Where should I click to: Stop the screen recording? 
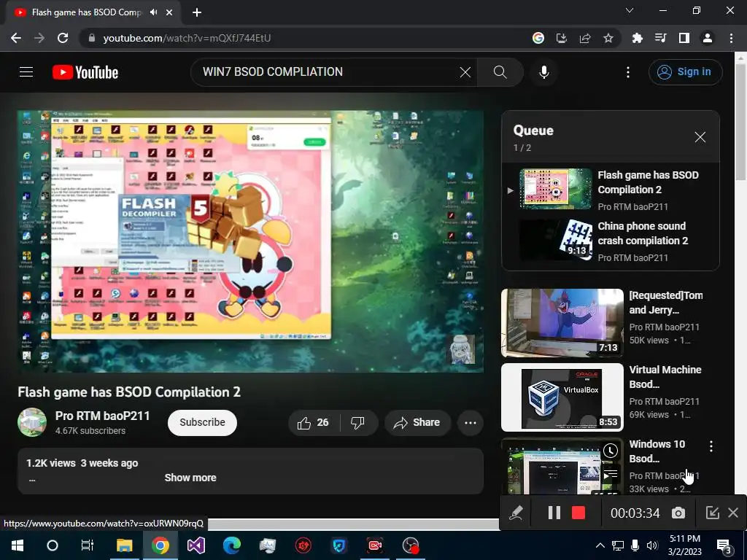click(578, 513)
